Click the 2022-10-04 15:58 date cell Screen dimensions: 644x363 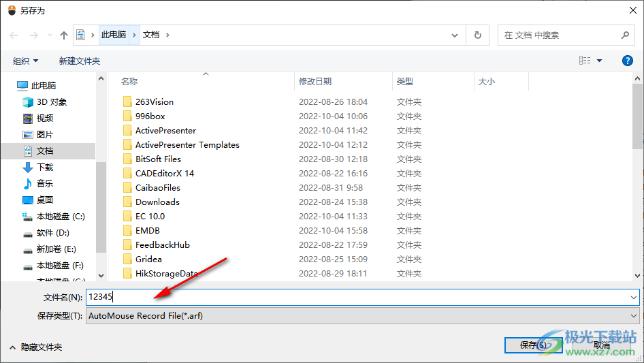coord(333,231)
